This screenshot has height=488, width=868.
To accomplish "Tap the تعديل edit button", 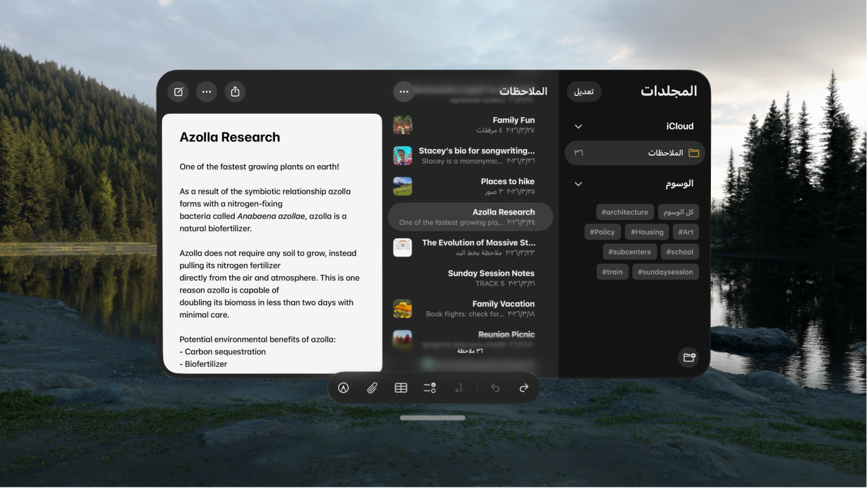I will (584, 91).
